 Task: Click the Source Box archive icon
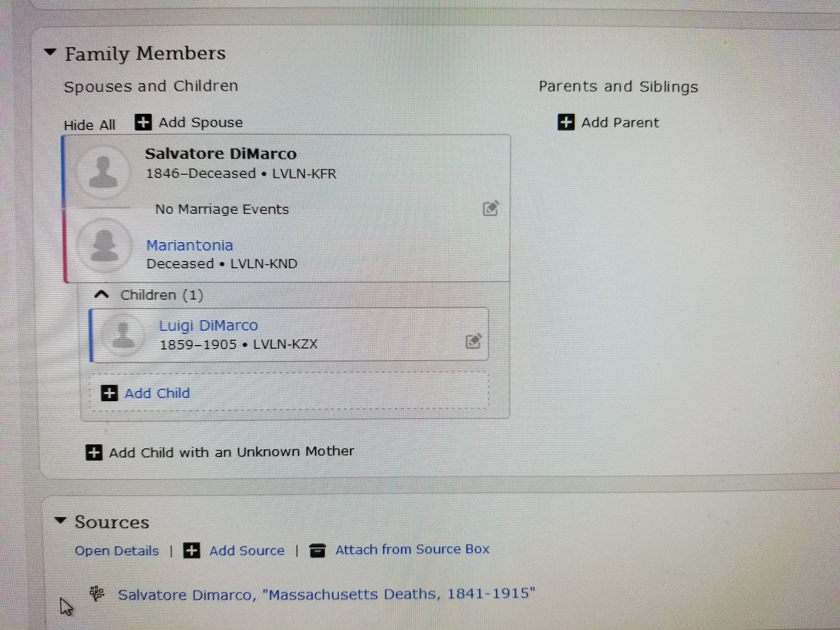pos(317,550)
